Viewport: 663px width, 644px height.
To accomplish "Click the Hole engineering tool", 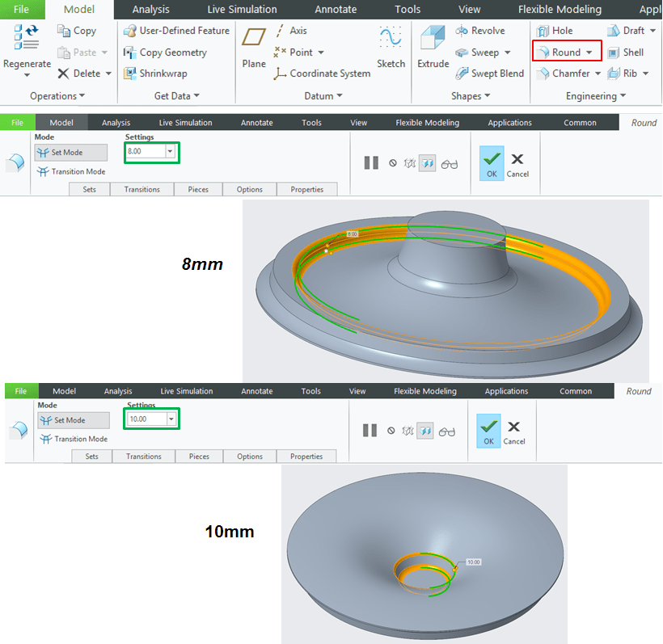I will pyautogui.click(x=555, y=31).
